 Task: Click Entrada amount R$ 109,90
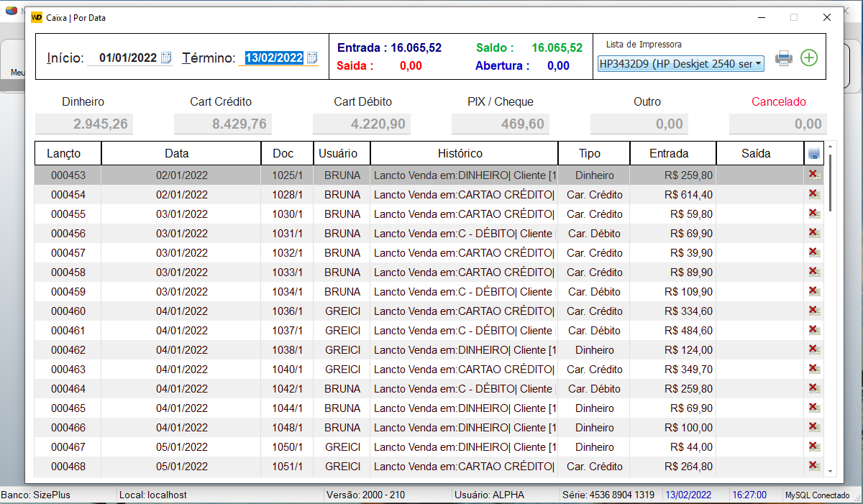(x=689, y=292)
